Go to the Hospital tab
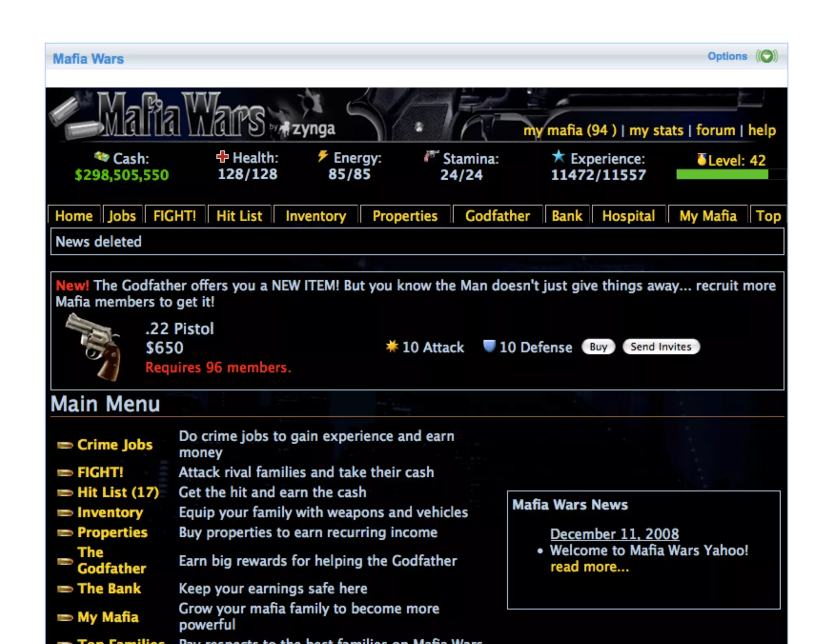 point(628,216)
